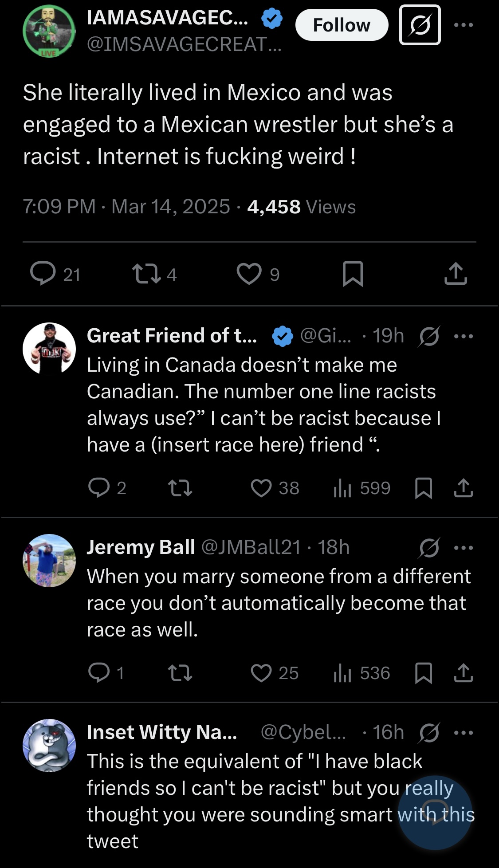This screenshot has width=499, height=868.
Task: Bookmark Jeremy Ball's reply
Action: point(423,673)
